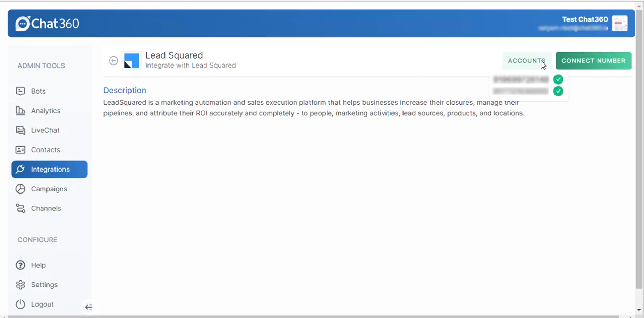This screenshot has width=644, height=318.
Task: Collapse the sidebar with the arrow icon
Action: [x=89, y=307]
